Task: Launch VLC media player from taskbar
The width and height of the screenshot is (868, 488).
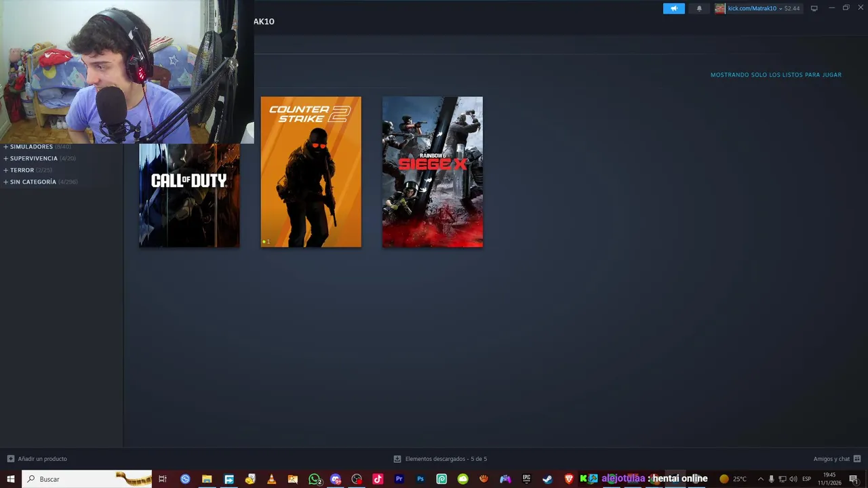Action: (271, 479)
